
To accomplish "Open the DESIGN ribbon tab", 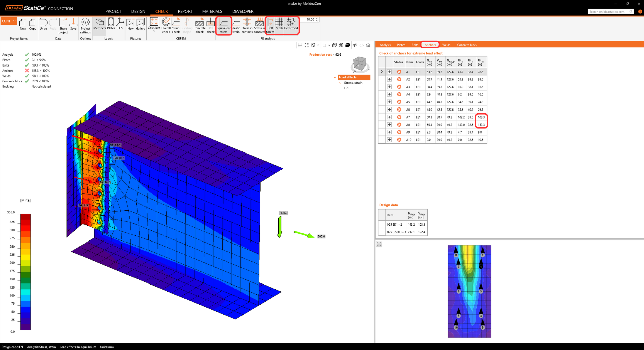I will 138,11.
